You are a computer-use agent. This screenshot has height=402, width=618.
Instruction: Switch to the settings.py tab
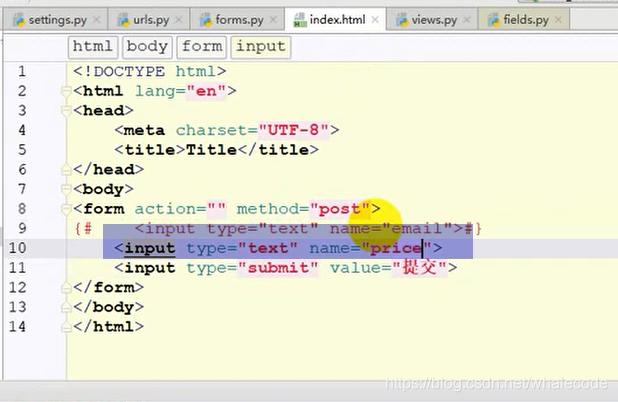(55, 20)
